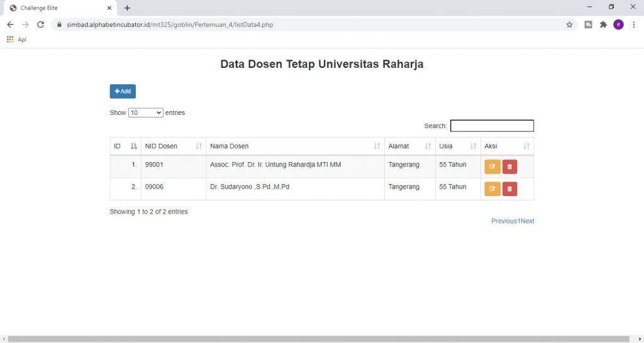Open a new browser tab
Screen dimensions: 644x343
127,8
